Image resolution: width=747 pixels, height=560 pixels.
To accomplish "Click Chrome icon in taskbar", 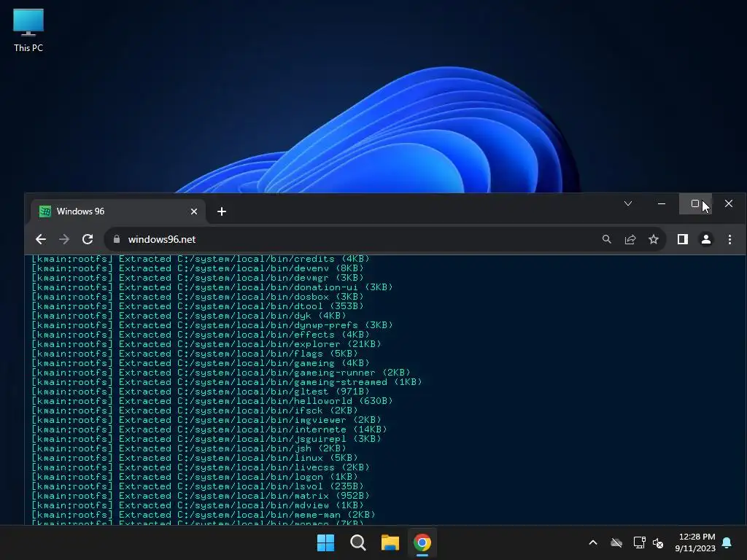I will tap(422, 542).
